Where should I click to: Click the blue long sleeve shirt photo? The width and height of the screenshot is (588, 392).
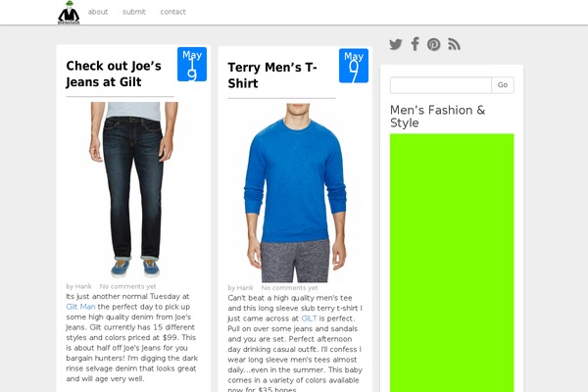click(295, 193)
